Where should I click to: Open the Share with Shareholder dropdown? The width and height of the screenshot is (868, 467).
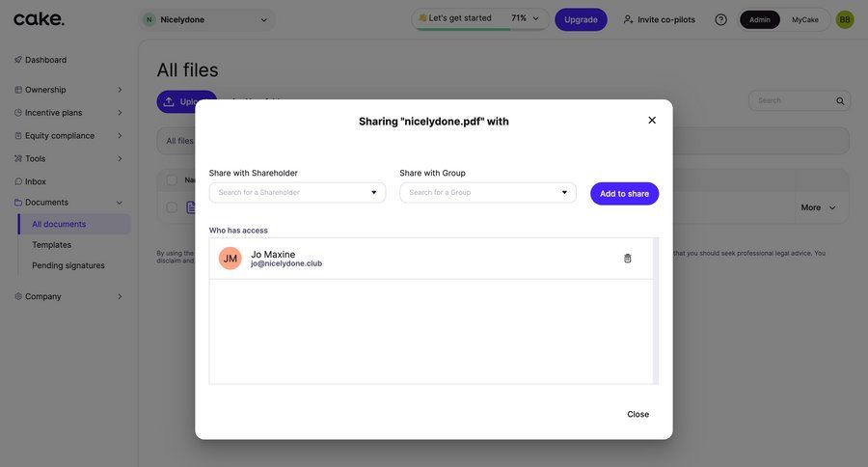[x=297, y=193]
